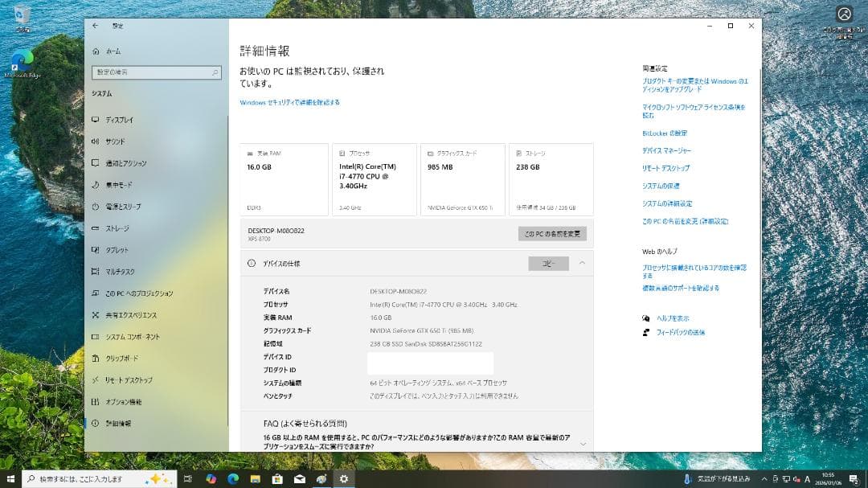Collapse the デバイスの仕様 section chevron

(583, 263)
